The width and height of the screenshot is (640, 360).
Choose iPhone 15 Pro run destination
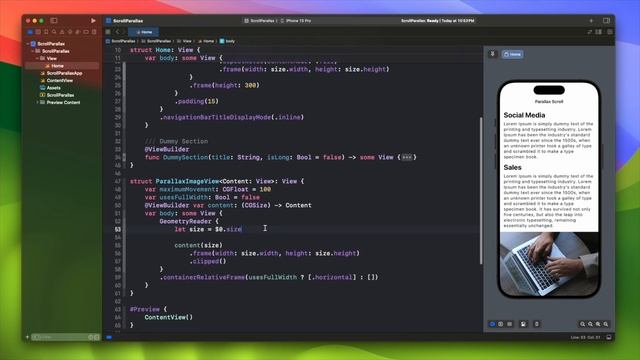pos(296,20)
